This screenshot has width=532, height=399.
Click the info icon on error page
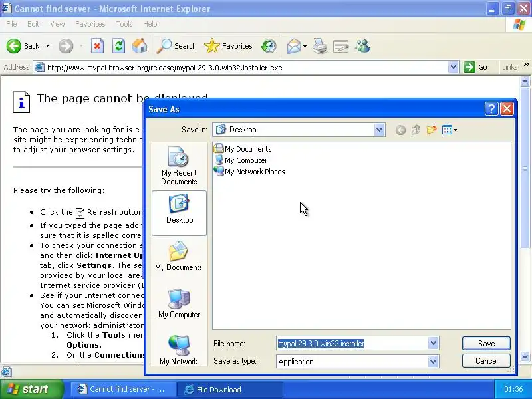[21, 102]
